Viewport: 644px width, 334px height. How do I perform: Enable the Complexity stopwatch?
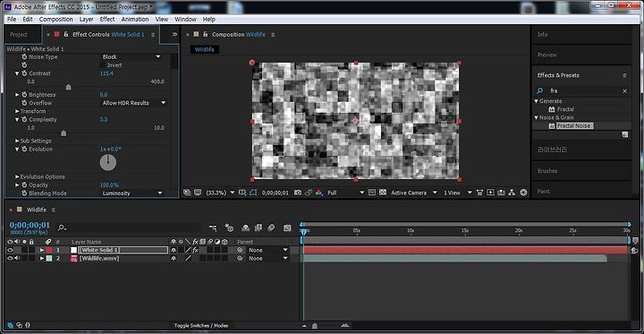(x=24, y=119)
